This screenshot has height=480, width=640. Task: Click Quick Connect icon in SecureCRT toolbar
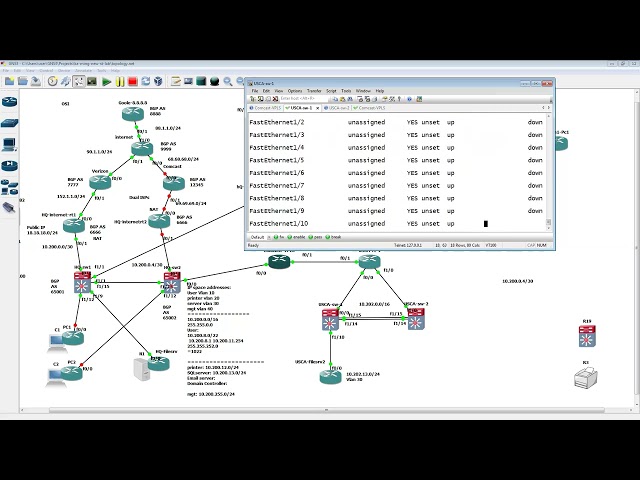pos(260,99)
